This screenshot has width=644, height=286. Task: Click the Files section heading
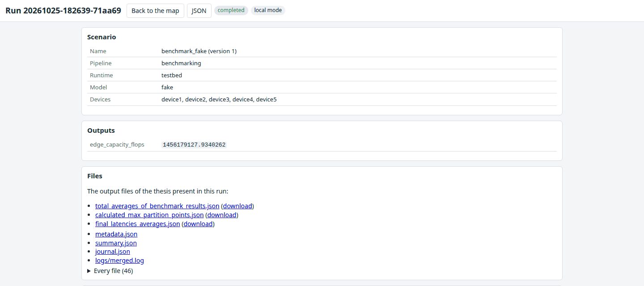tap(95, 176)
